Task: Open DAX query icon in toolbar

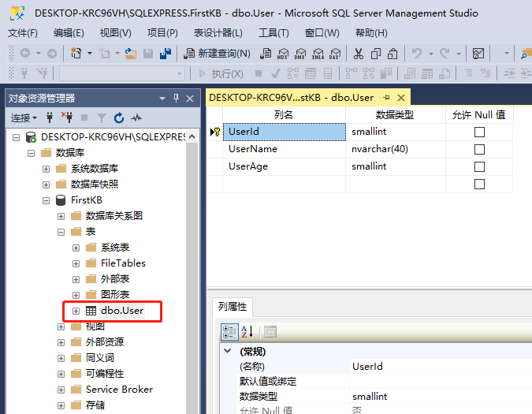Action: click(335, 54)
